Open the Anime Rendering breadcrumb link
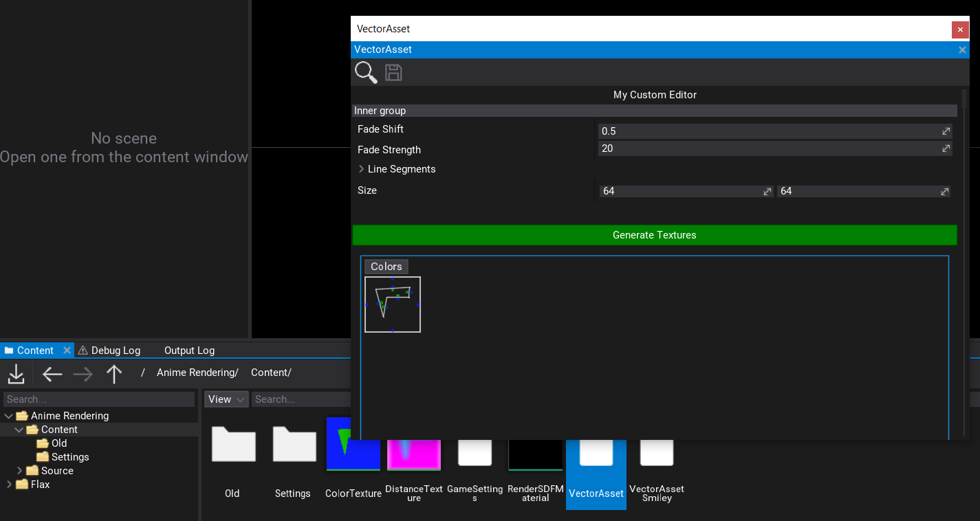The image size is (980, 521). [197, 372]
